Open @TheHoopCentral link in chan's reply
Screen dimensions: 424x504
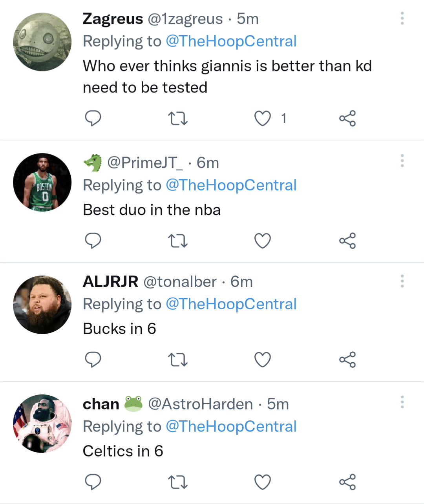click(x=231, y=427)
